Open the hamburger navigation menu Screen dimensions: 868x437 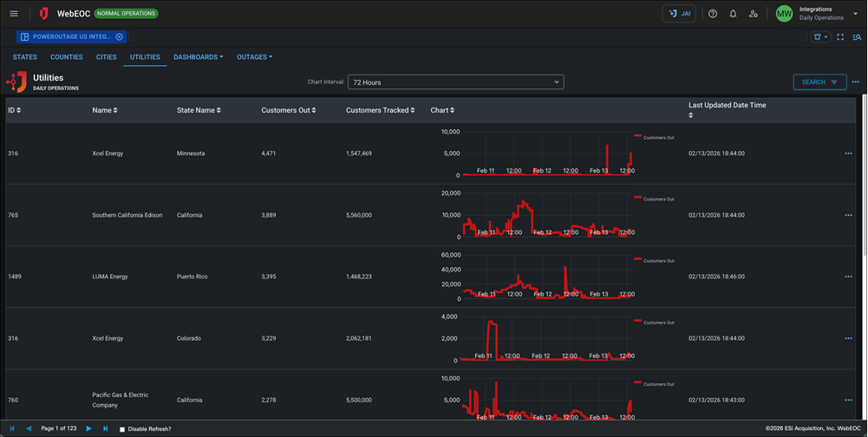click(x=14, y=14)
